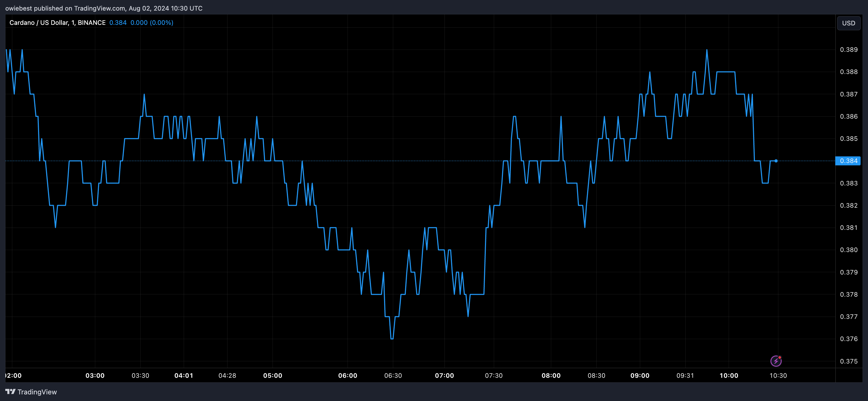
Task: Click the 03:30 time axis label
Action: [140, 375]
